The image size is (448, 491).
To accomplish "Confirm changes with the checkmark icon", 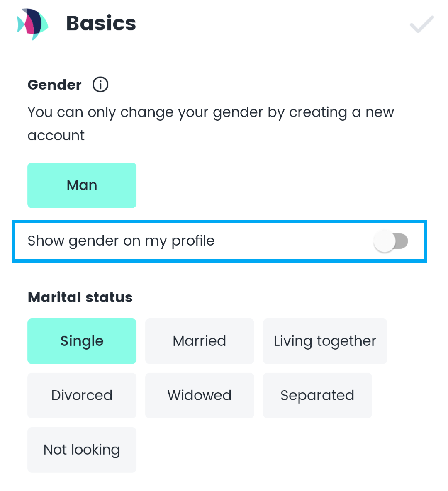I will 422,24.
